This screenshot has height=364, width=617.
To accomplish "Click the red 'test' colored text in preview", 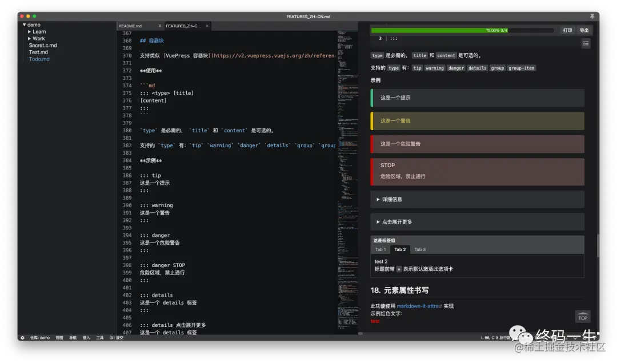I will [375, 321].
